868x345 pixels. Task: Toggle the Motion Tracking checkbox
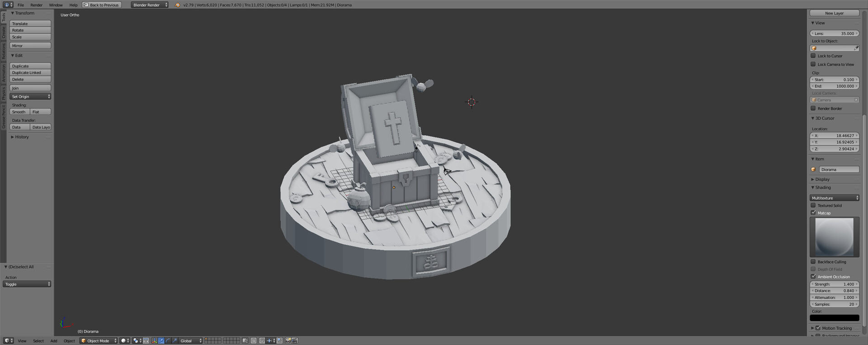pyautogui.click(x=818, y=328)
